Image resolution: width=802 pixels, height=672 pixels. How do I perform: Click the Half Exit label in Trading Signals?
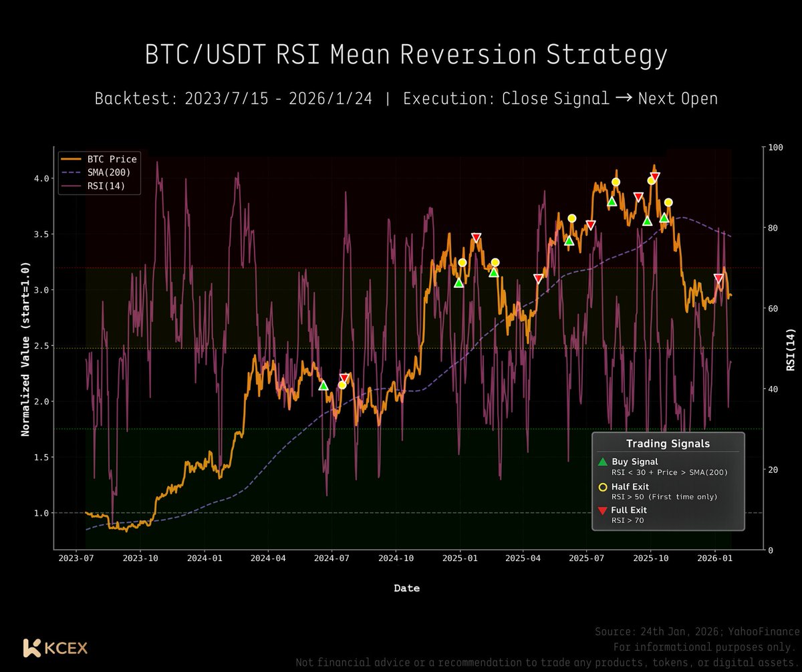point(629,486)
